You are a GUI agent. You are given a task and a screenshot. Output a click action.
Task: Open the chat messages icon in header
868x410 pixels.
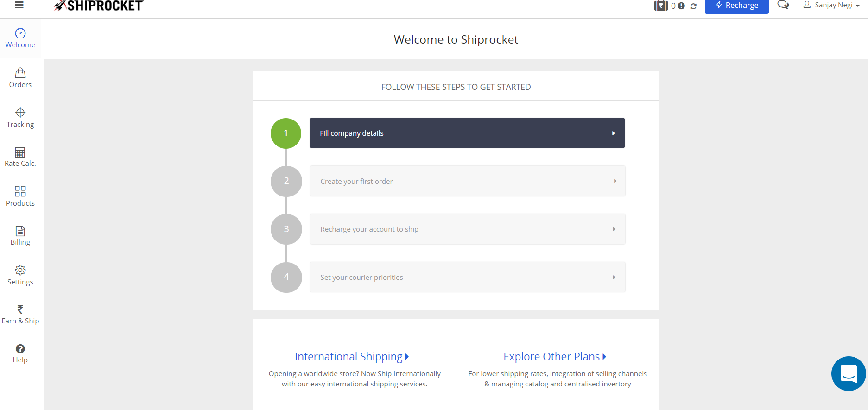[783, 6]
